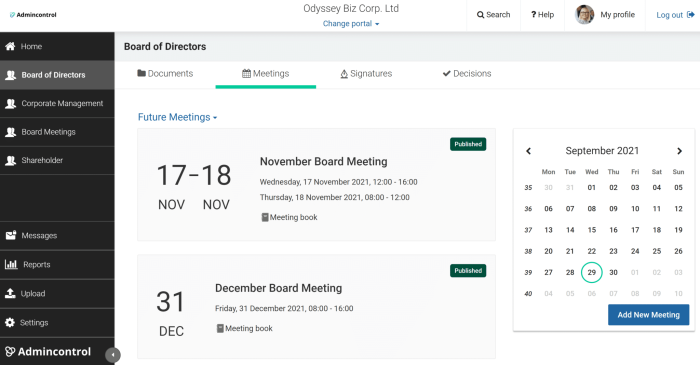Go to next month in calendar
Image resolution: width=700 pixels, height=365 pixels.
coord(679,151)
